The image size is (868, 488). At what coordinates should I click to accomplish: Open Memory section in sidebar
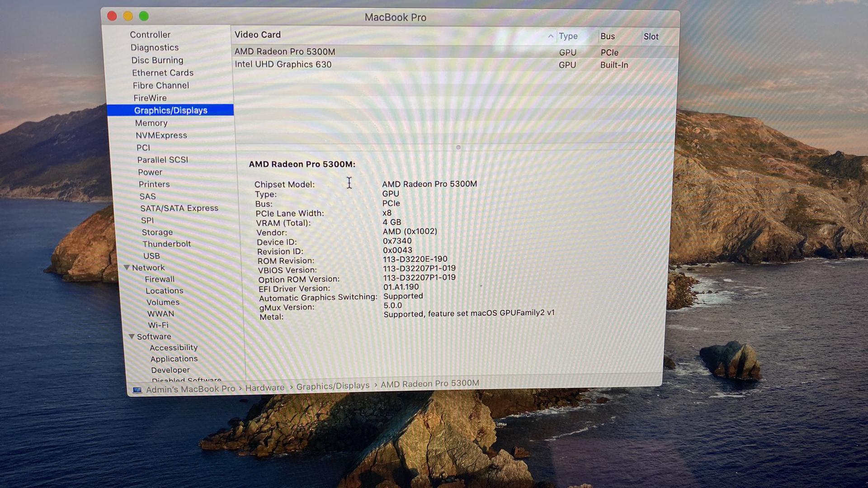[151, 123]
